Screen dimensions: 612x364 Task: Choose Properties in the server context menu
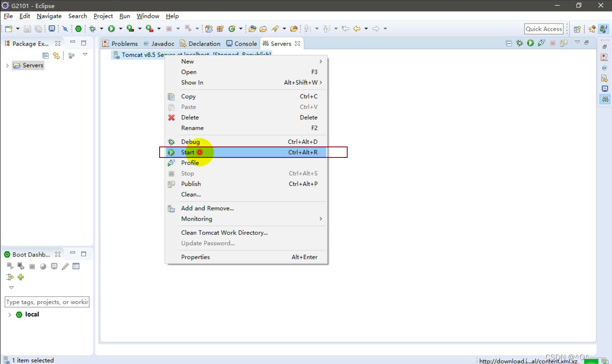tap(246, 257)
